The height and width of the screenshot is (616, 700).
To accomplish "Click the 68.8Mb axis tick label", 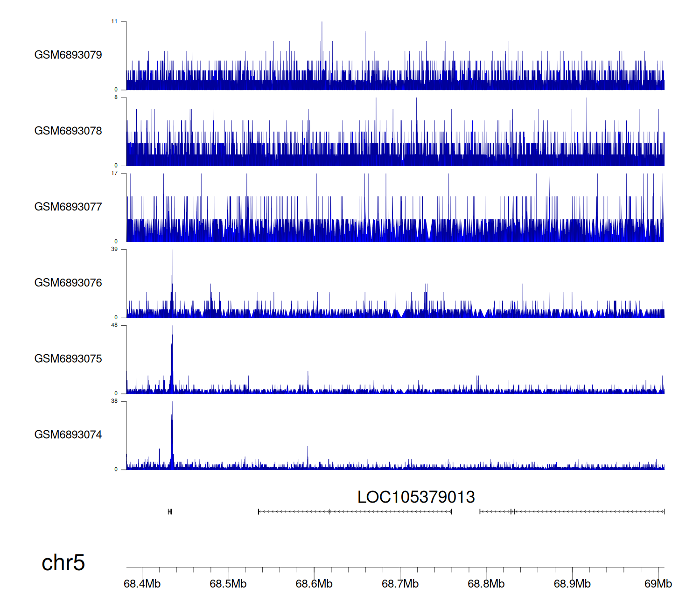I will pos(486,584).
